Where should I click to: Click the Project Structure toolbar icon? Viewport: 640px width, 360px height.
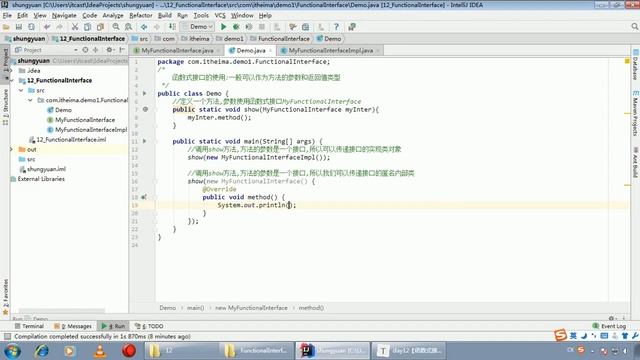305,27
